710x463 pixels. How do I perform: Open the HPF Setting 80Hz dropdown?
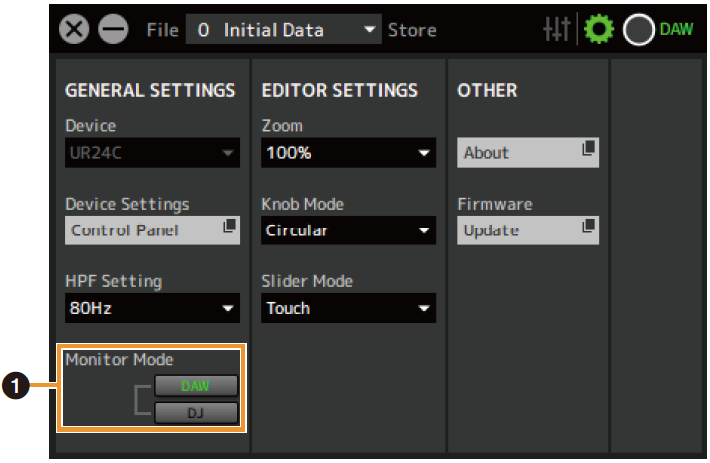click(x=228, y=308)
